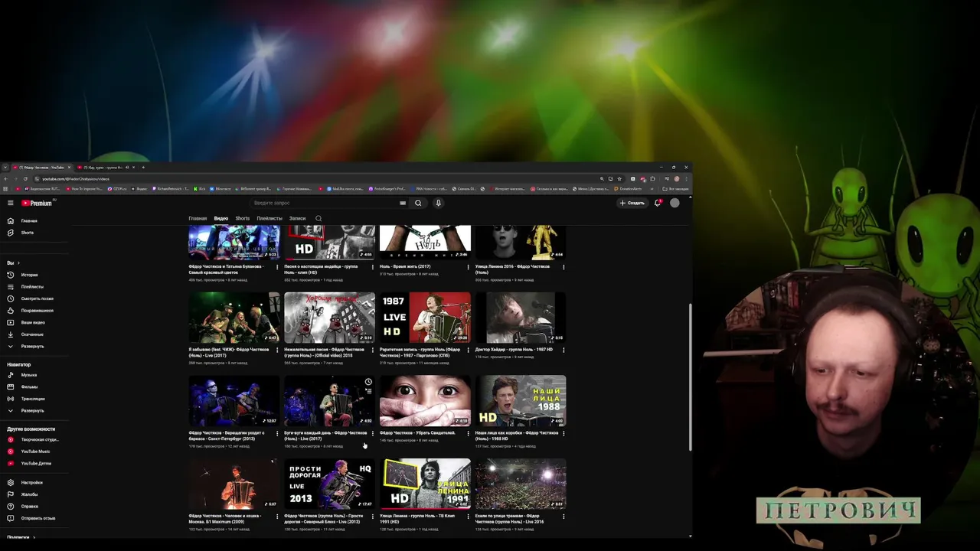
Task: Open Фильмы under Навигатор
Action: pos(29,386)
